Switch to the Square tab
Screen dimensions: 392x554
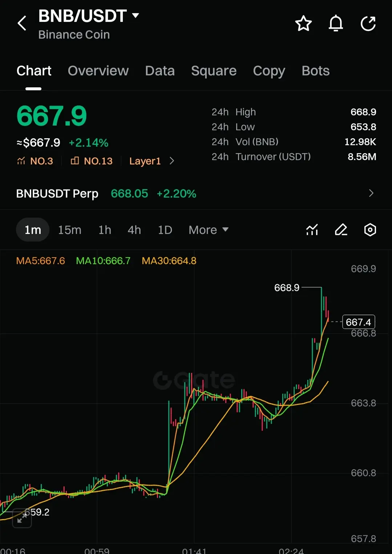pos(214,71)
